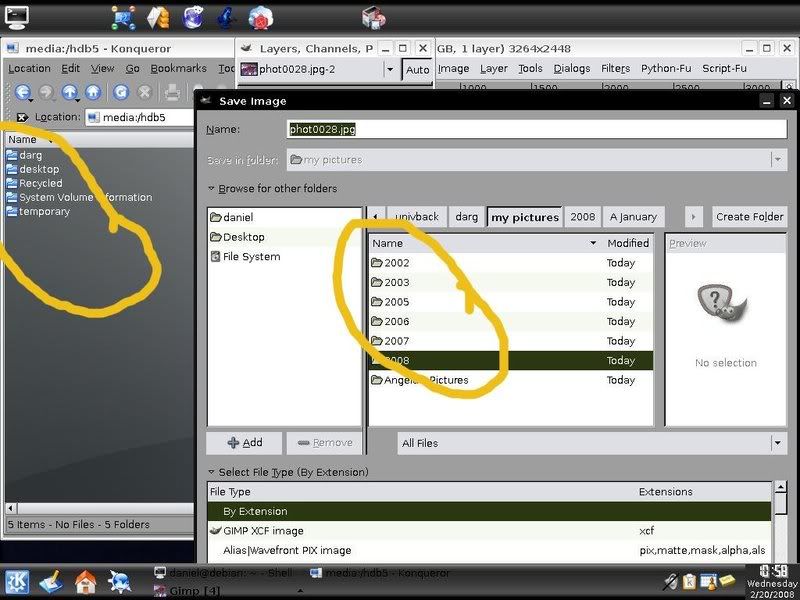Image resolution: width=800 pixels, height=600 pixels.
Task: Open the temporary folder in Konqueror
Action: click(44, 211)
